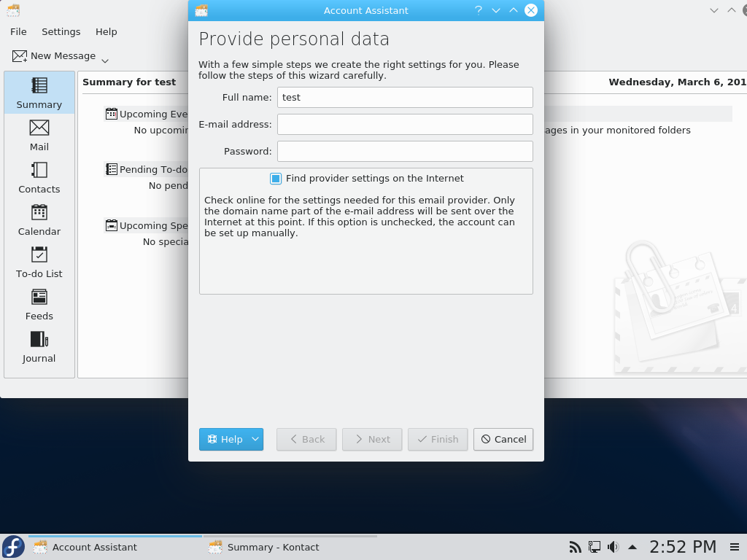Expand the Help button dropdown arrow
The height and width of the screenshot is (560, 747).
(x=256, y=439)
